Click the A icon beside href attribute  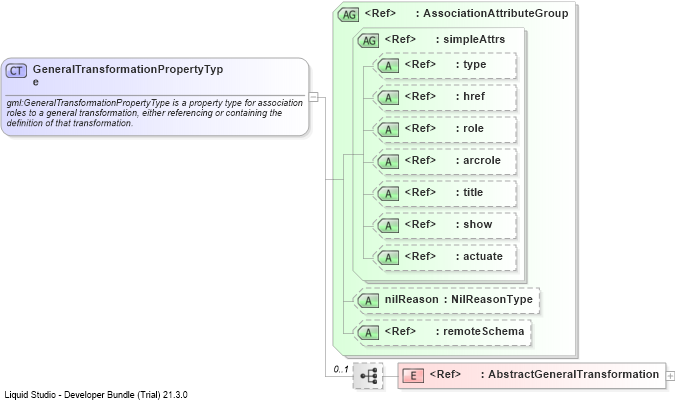pos(388,98)
